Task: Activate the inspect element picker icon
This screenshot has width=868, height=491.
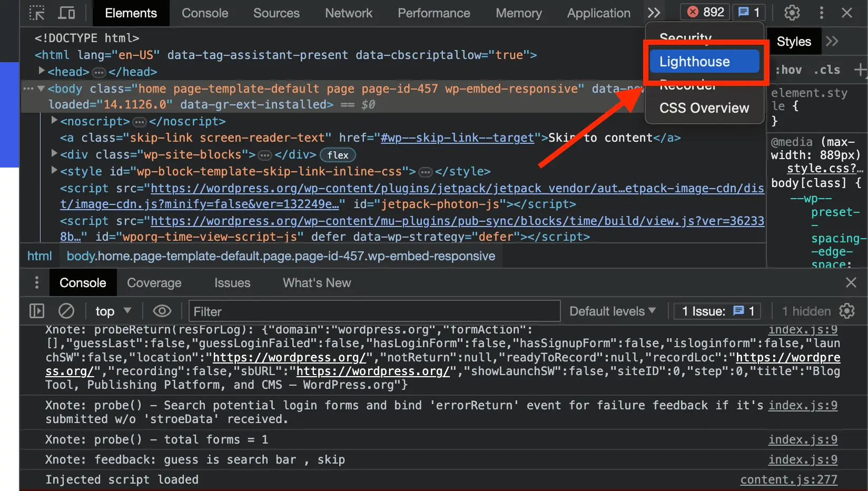Action: tap(37, 13)
